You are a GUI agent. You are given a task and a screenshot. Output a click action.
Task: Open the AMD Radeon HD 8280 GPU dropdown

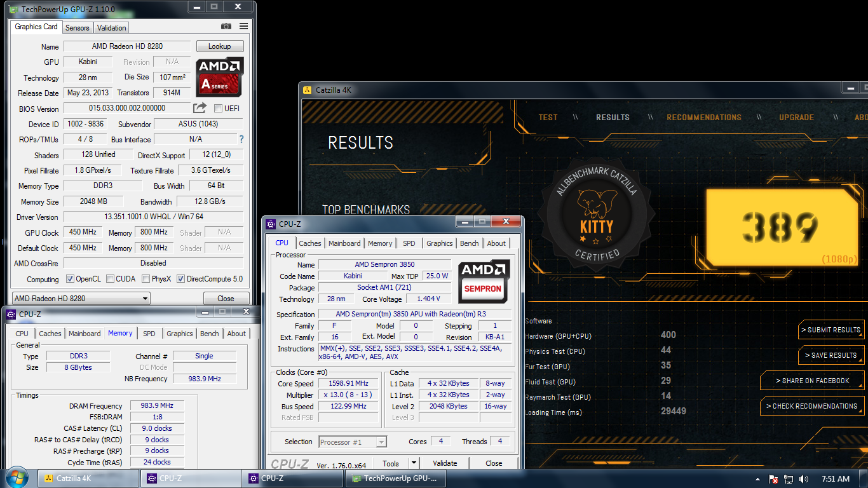[x=81, y=299]
